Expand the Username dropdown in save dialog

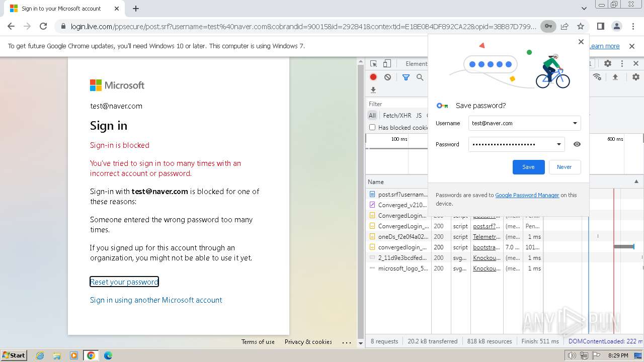tap(575, 123)
